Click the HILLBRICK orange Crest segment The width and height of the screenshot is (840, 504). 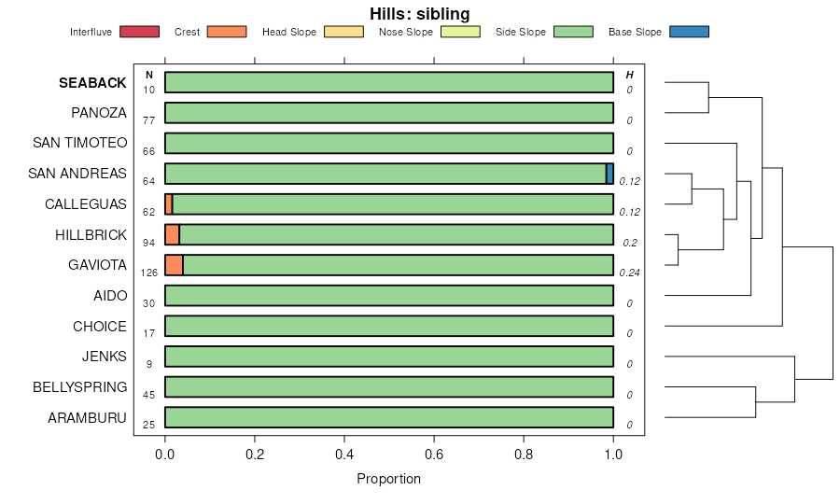coord(172,234)
